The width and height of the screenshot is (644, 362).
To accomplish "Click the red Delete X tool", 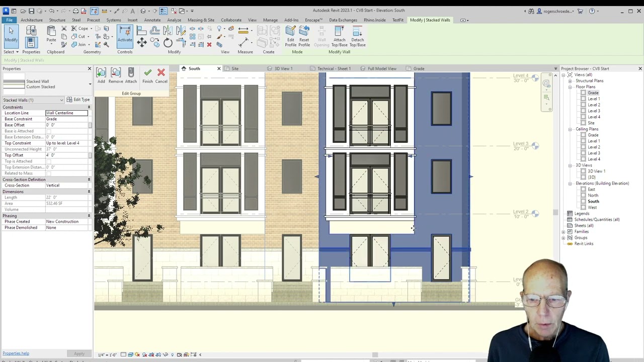I will tap(209, 45).
